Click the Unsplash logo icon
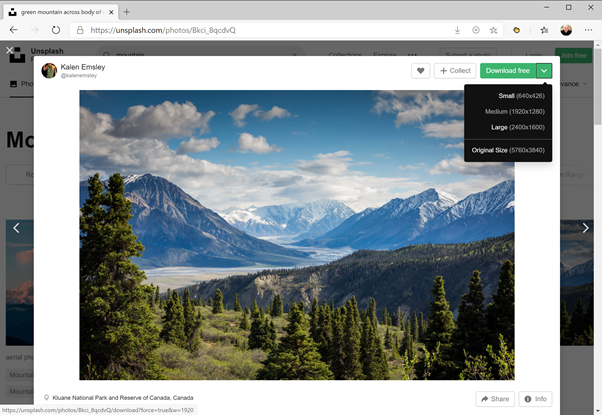Image resolution: width=602 pixels, height=415 pixels. 17,55
